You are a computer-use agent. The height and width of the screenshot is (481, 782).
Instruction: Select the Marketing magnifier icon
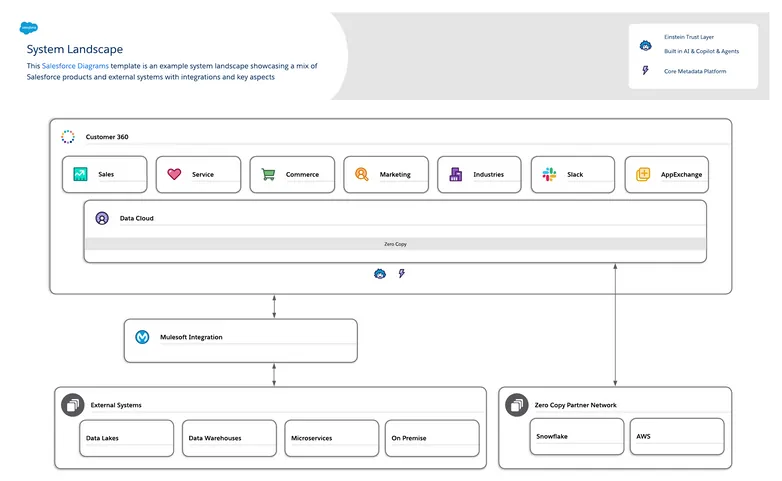point(362,174)
